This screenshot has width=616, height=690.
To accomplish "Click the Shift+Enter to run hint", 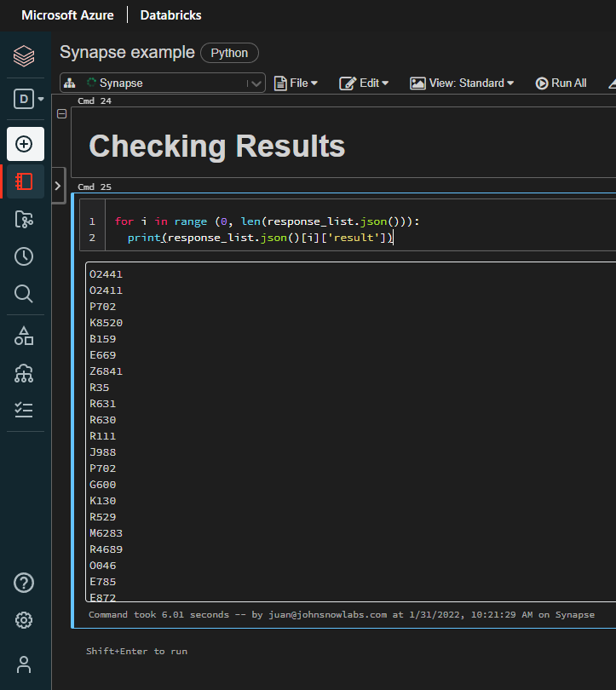I will pos(136,652).
